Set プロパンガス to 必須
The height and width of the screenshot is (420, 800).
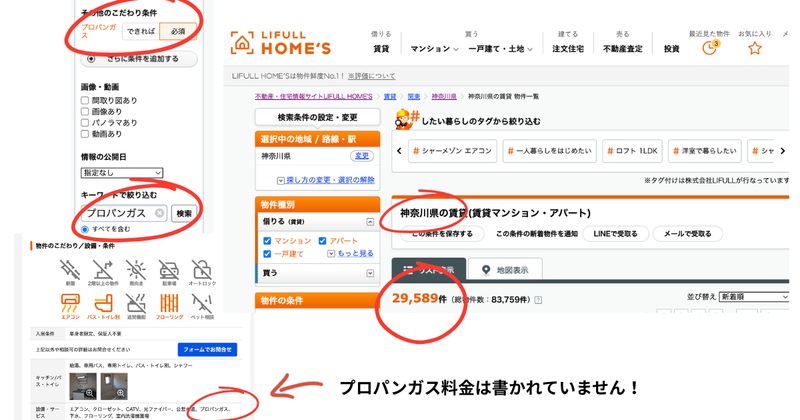pos(178,31)
